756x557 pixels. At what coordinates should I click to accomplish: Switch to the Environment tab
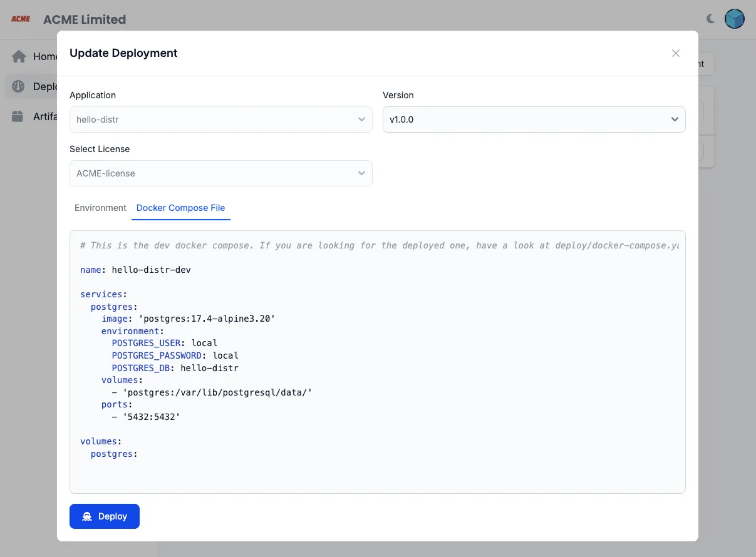(x=100, y=208)
